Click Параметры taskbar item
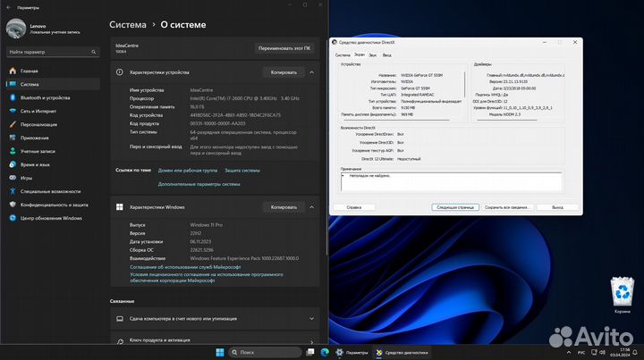The width and height of the screenshot is (644, 360). [x=352, y=352]
